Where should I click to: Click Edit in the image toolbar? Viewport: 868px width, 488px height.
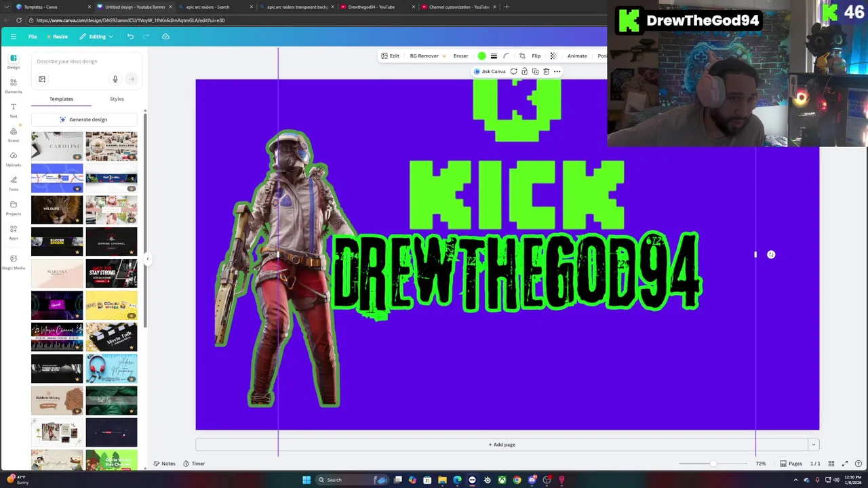pyautogui.click(x=390, y=56)
